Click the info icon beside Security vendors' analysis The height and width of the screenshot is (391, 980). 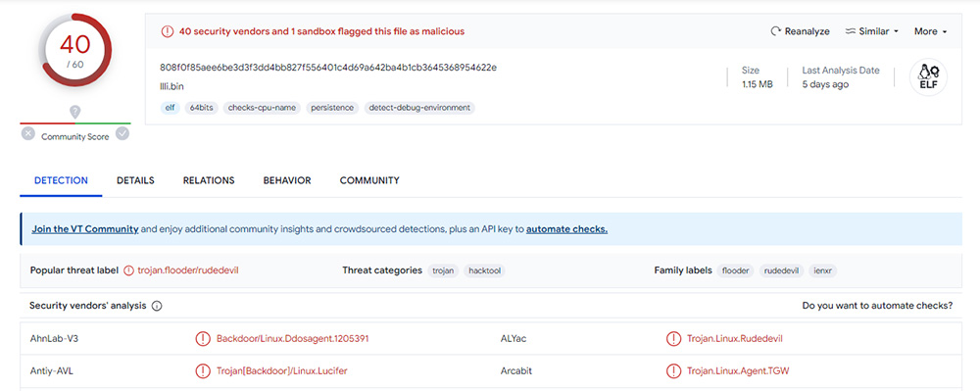[x=157, y=306]
